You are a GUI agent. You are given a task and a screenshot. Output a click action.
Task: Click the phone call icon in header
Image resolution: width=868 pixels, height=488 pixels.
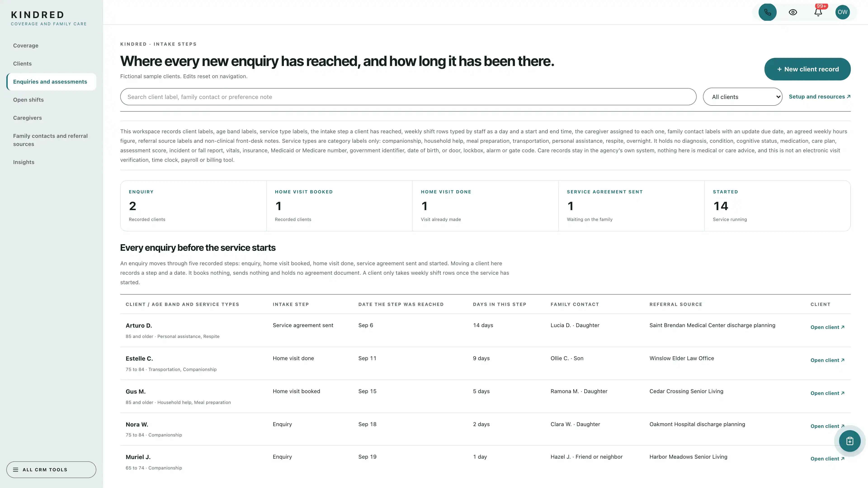(767, 12)
